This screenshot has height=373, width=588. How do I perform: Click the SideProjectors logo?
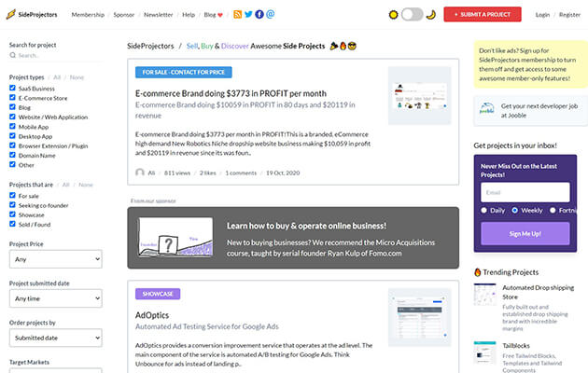32,15
